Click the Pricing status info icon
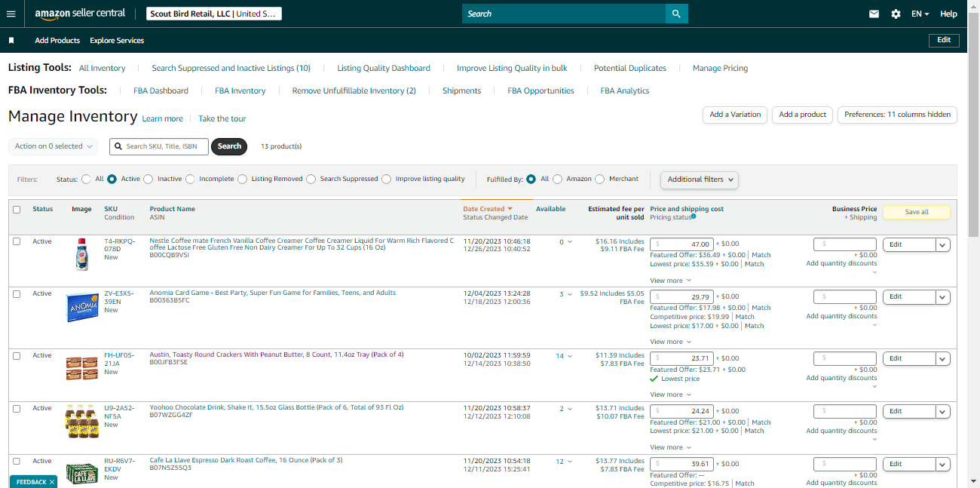Image resolution: width=980 pixels, height=488 pixels. [693, 216]
